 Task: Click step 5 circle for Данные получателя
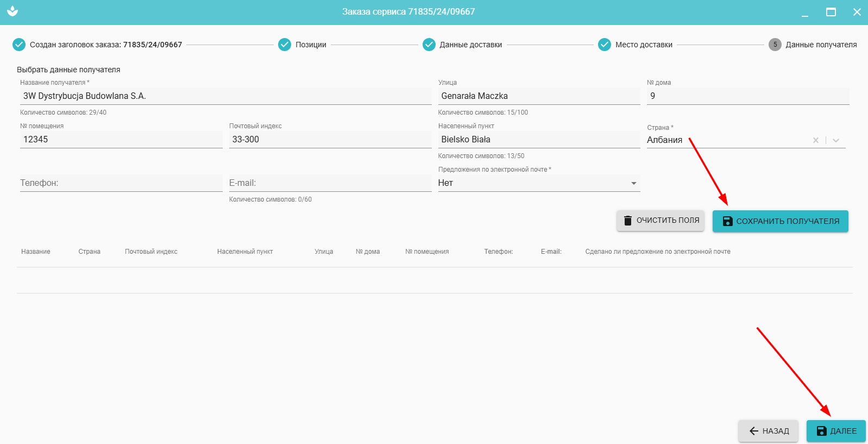pos(775,45)
